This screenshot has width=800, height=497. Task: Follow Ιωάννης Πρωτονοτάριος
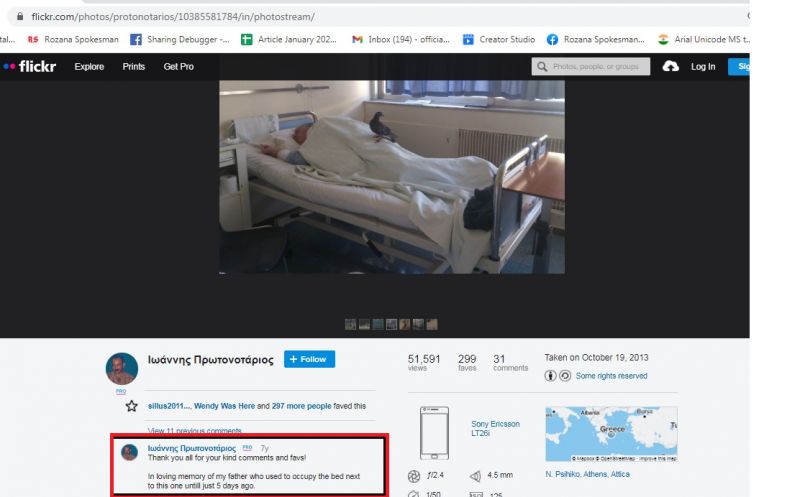[x=309, y=359]
